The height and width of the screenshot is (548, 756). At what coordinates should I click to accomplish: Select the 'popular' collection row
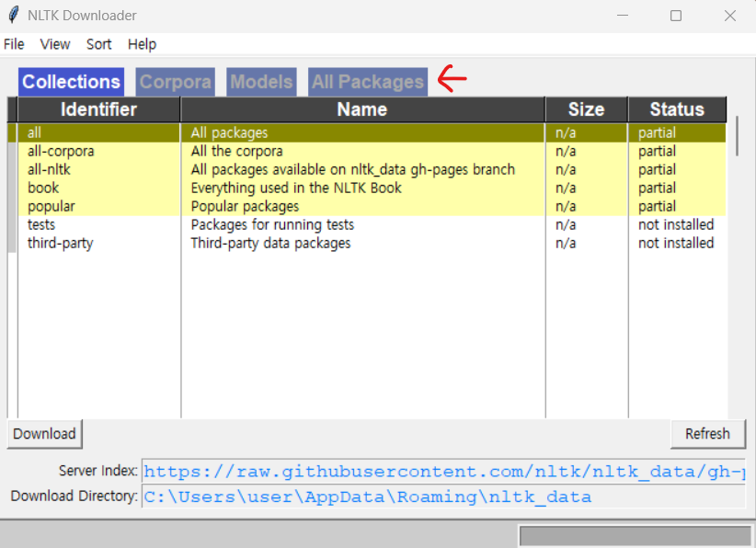pyautogui.click(x=372, y=206)
